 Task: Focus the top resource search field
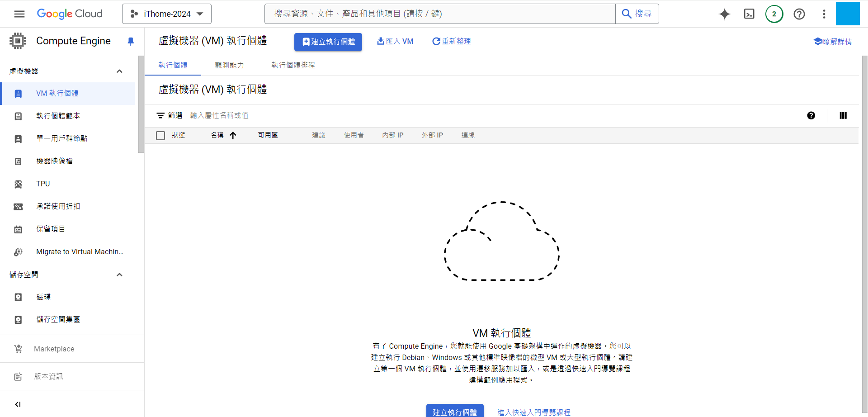click(440, 14)
